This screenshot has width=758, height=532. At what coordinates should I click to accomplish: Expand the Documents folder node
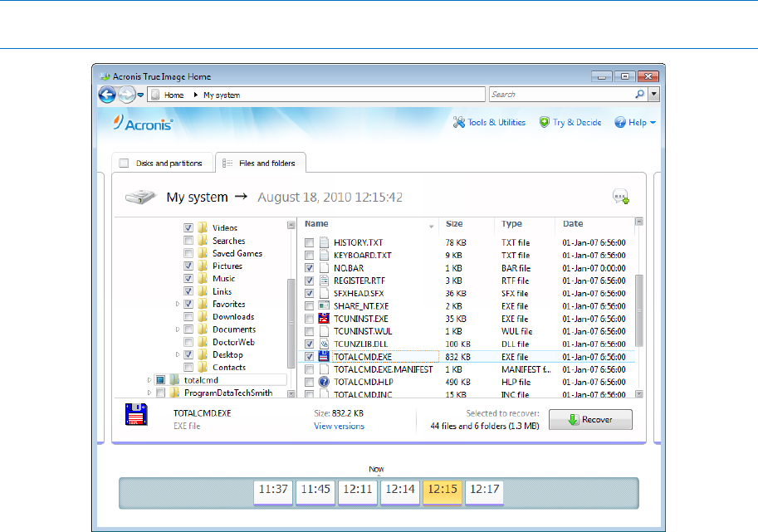tap(178, 329)
